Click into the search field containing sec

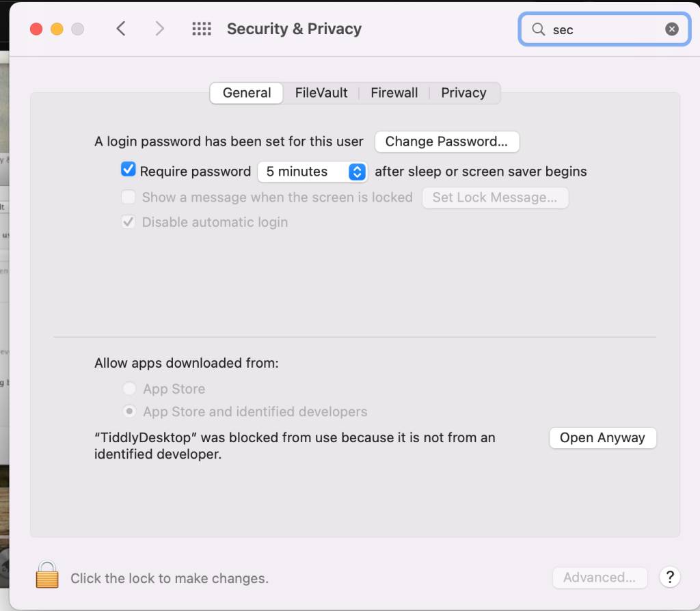[605, 29]
